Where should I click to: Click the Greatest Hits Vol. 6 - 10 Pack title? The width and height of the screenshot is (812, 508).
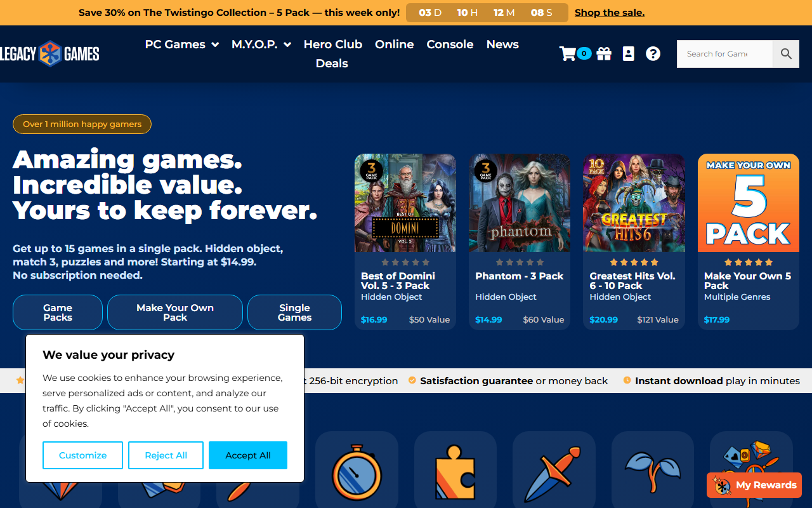click(x=632, y=281)
